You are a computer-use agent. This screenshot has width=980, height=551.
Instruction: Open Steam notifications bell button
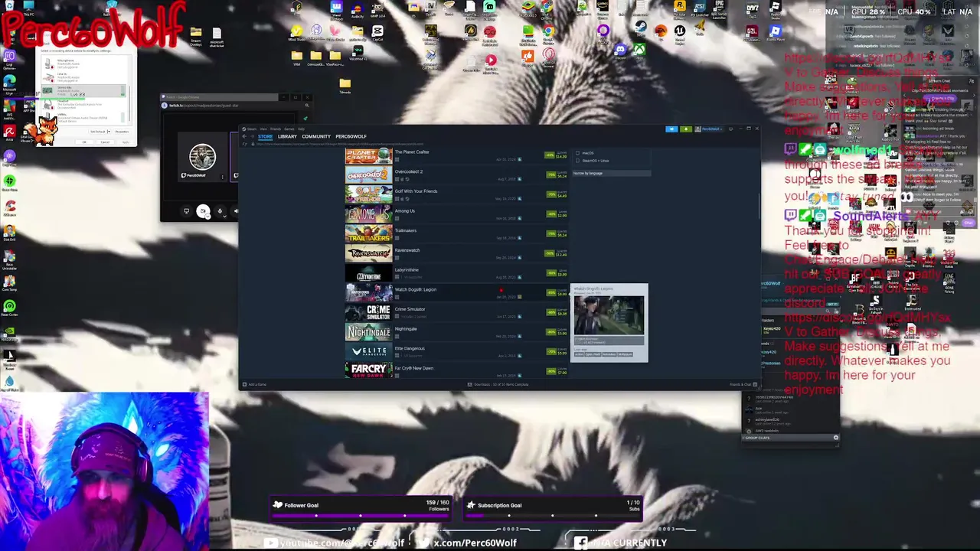(x=685, y=129)
